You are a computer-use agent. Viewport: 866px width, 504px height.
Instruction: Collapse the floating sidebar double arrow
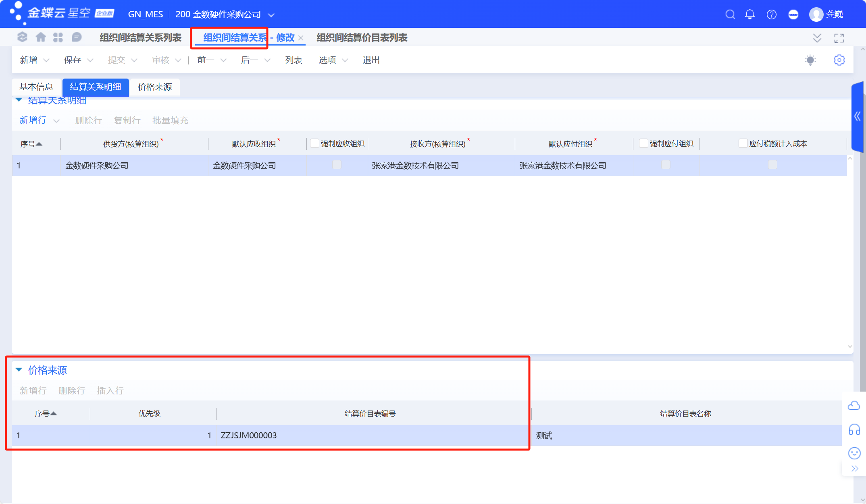click(855, 469)
